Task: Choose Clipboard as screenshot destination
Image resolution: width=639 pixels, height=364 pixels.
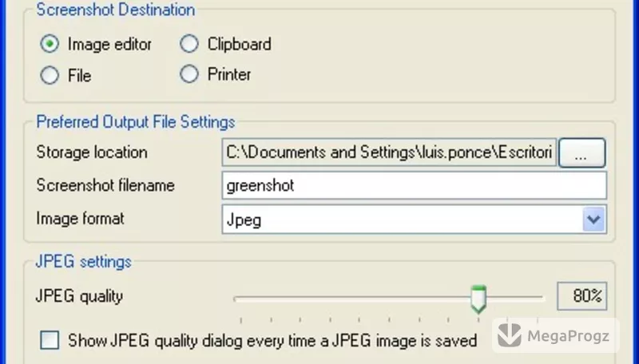Action: tap(189, 44)
